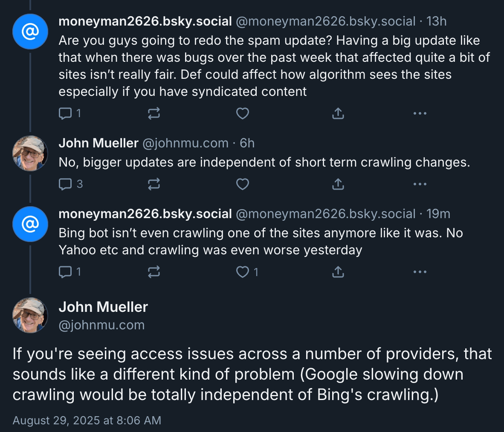Open the @johnmu.com handle under main post author

[x=101, y=325]
